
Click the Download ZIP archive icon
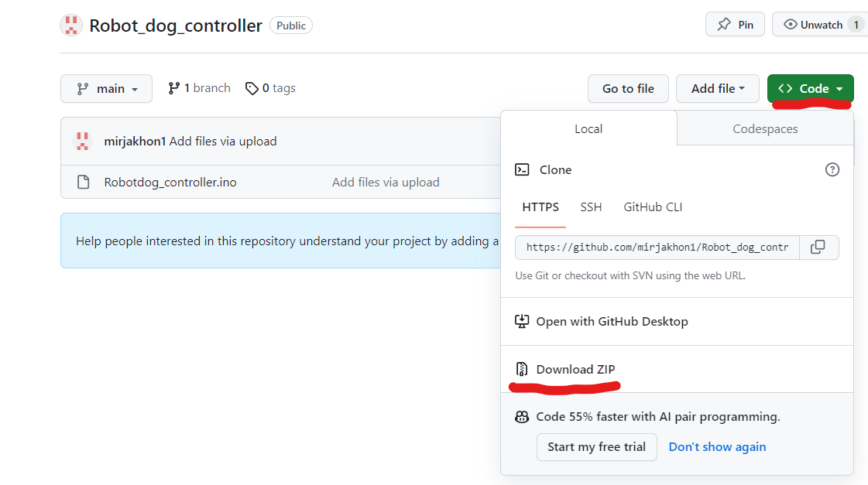pyautogui.click(x=522, y=369)
